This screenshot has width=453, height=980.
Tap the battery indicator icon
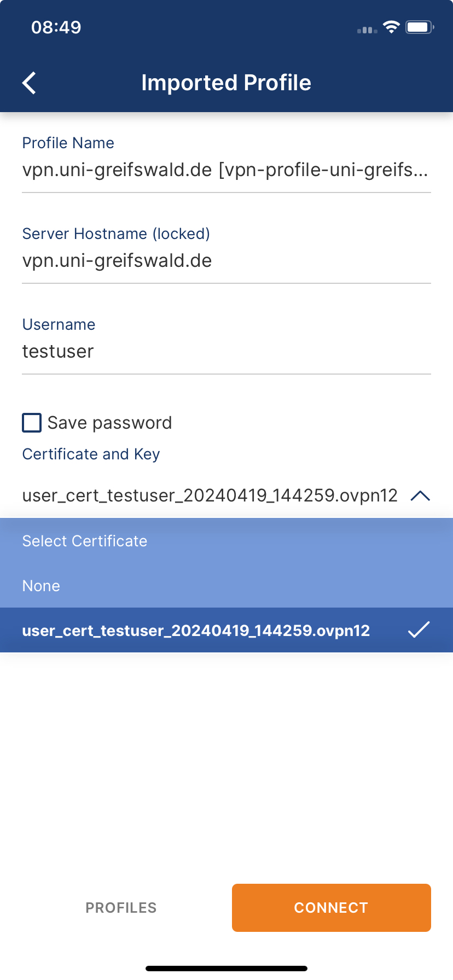(x=419, y=27)
